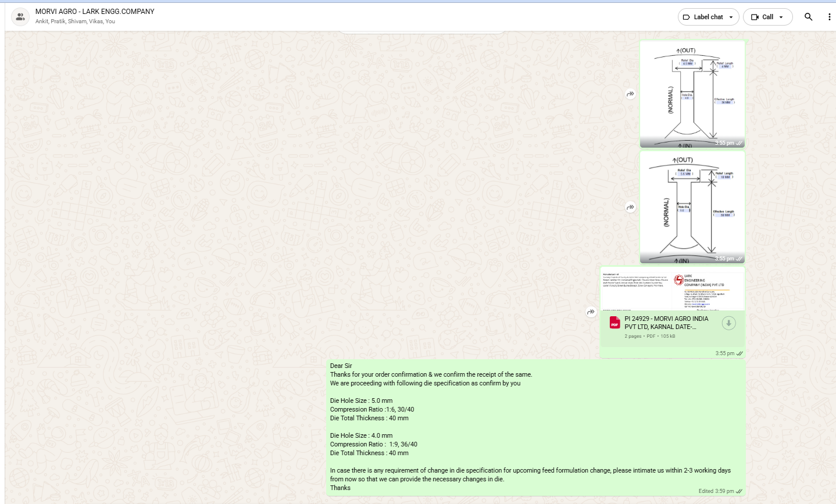Open the upper die diagram image

tap(692, 94)
